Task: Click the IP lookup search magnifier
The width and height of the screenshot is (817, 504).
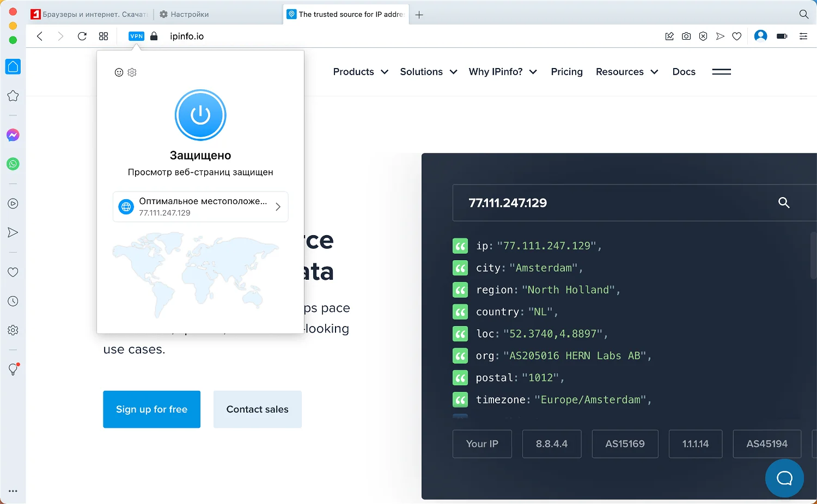Action: tap(784, 202)
